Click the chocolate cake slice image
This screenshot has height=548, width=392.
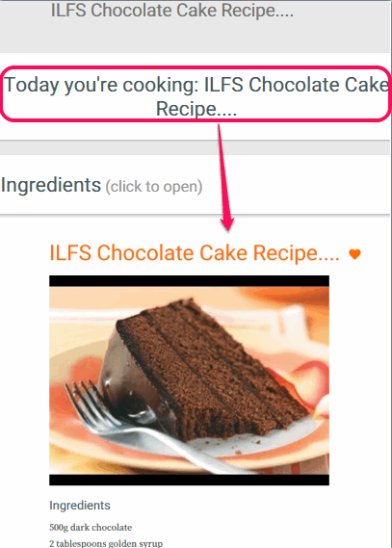pyautogui.click(x=189, y=380)
